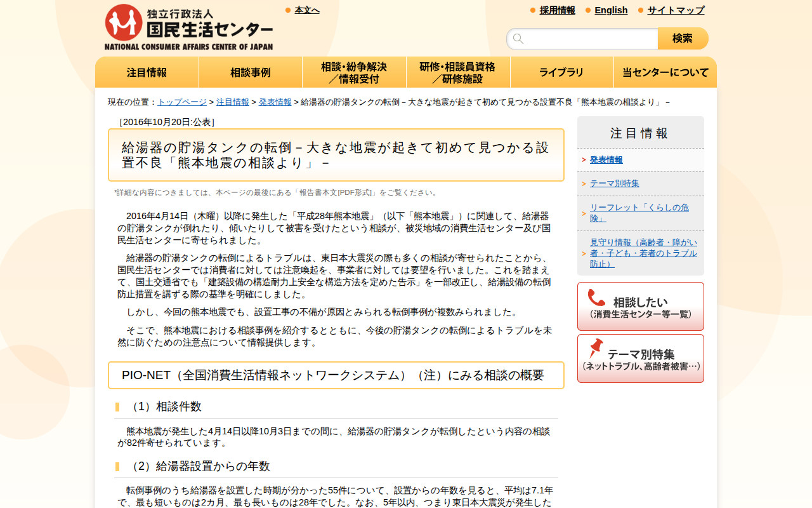Open the ライブラリ navigation tab

tap(561, 72)
